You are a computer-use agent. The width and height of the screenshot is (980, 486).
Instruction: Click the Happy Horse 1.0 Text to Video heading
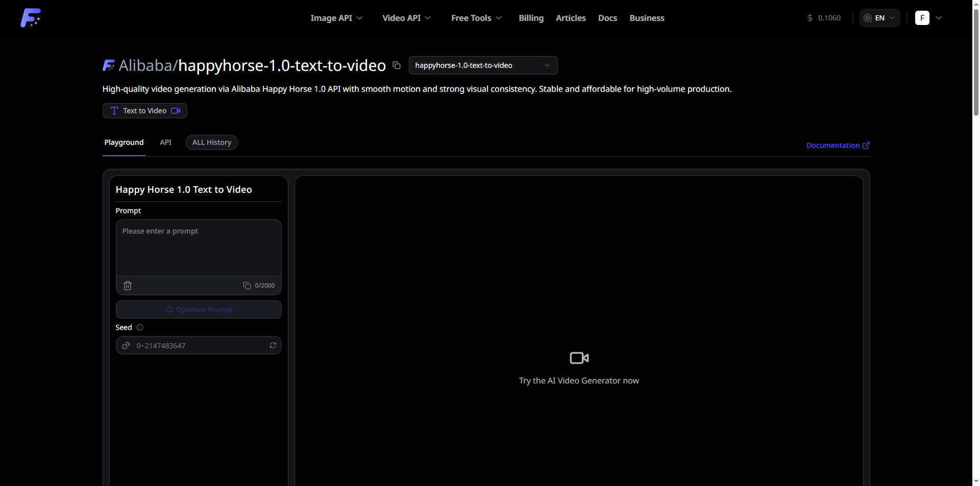pyautogui.click(x=184, y=189)
